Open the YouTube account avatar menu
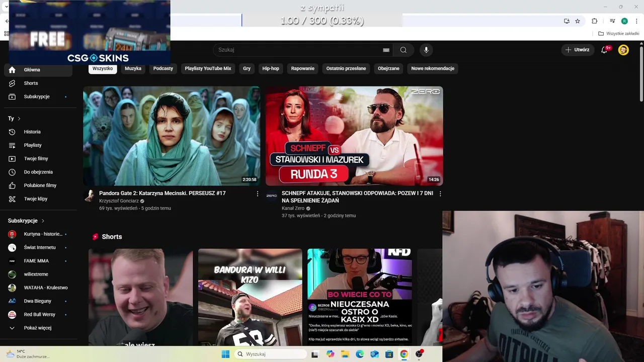Screen dimensions: 644x362 click(x=623, y=50)
